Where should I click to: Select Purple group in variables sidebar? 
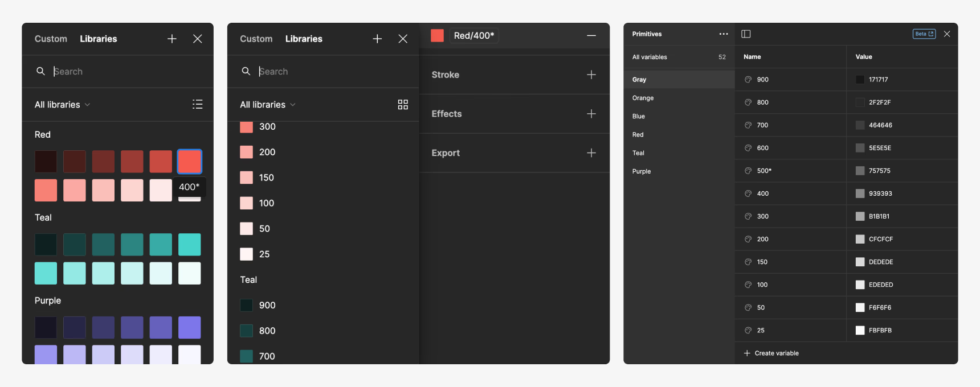pyautogui.click(x=642, y=171)
